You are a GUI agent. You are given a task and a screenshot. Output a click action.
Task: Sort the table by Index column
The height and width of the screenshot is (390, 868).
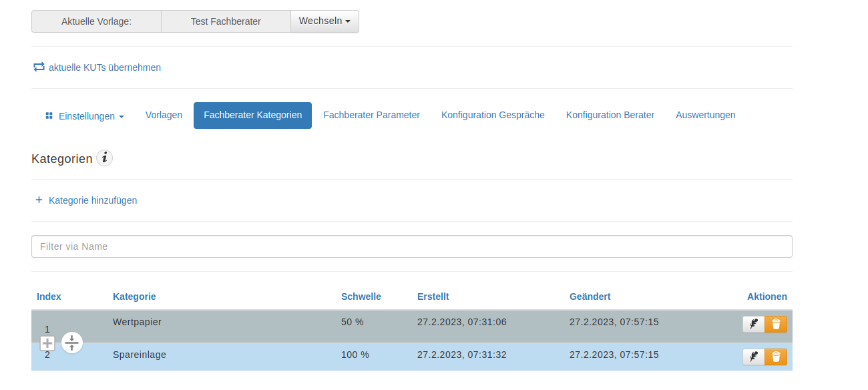click(x=49, y=297)
